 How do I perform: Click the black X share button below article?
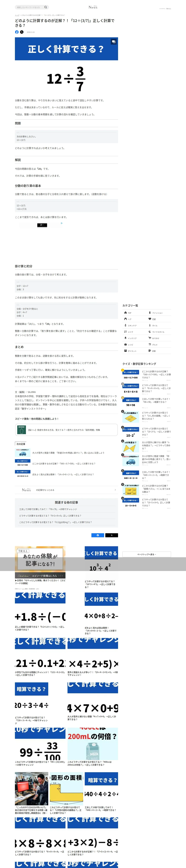tap(112, 535)
